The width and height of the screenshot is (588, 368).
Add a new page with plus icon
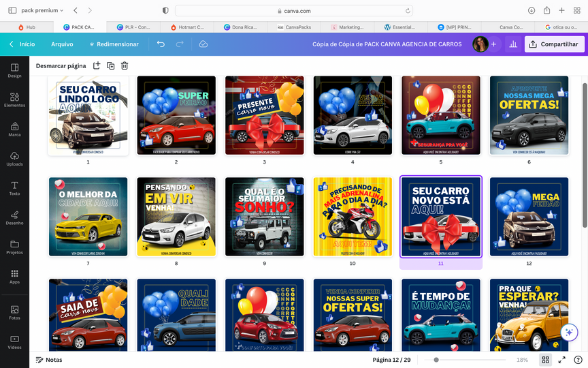pos(97,65)
